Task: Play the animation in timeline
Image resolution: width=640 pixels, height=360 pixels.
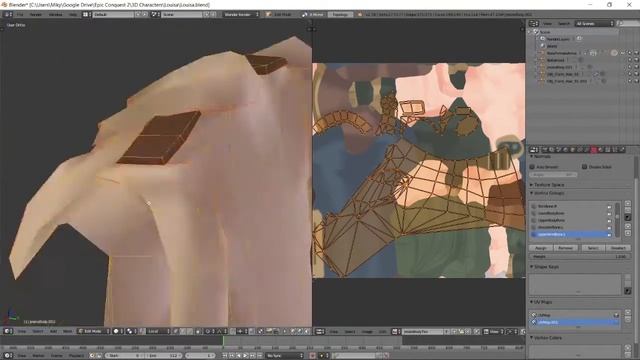Action: pos(246,356)
